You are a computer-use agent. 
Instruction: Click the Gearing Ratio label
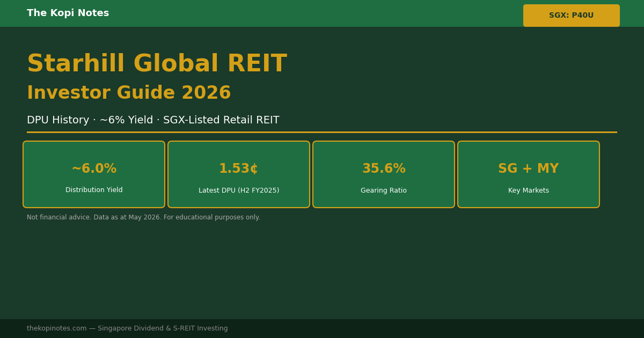pos(384,190)
